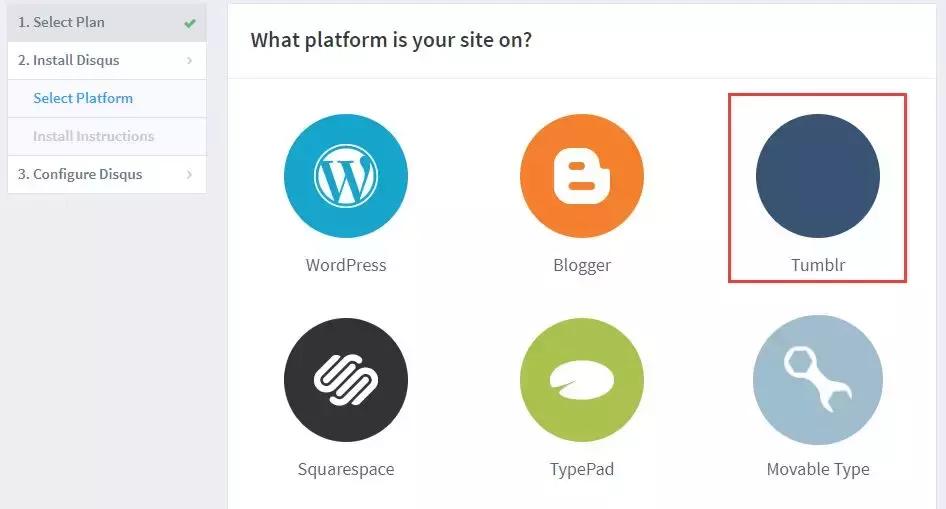Click the TypePad text label

point(582,469)
